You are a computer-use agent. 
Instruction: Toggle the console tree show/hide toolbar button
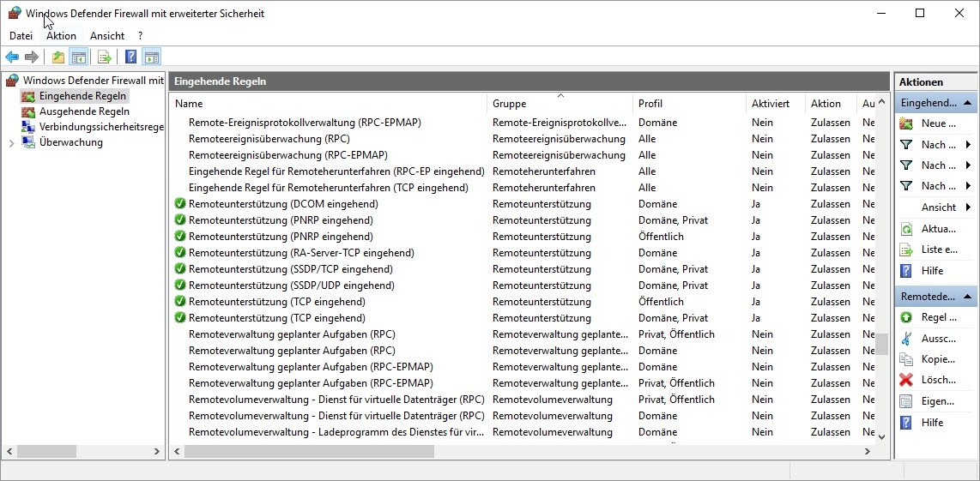pos(78,57)
